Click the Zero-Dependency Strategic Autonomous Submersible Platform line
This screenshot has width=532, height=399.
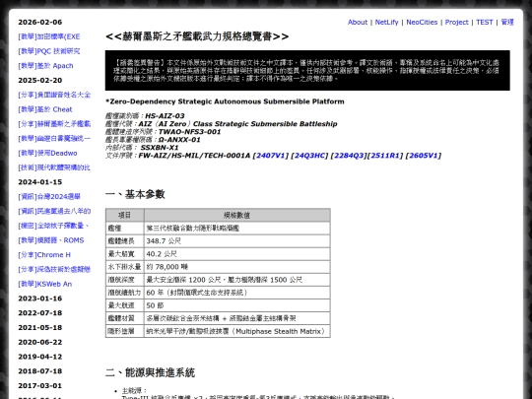pos(225,101)
